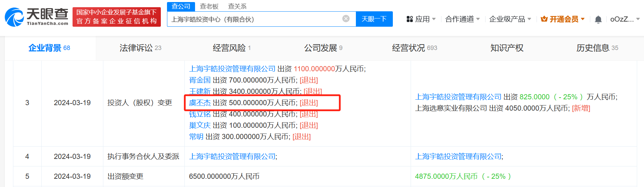Open the 经营风险 tab
Screen dimensions: 644x187
tap(232, 48)
